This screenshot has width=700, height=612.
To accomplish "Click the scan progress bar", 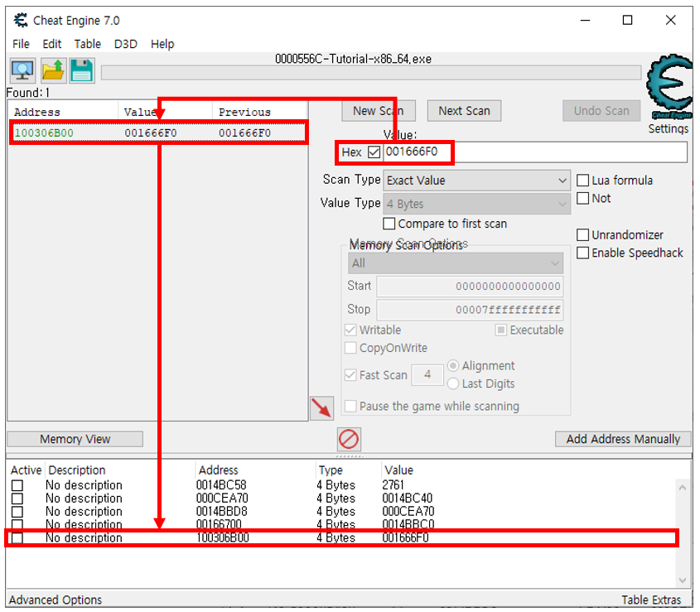I will pyautogui.click(x=371, y=73).
